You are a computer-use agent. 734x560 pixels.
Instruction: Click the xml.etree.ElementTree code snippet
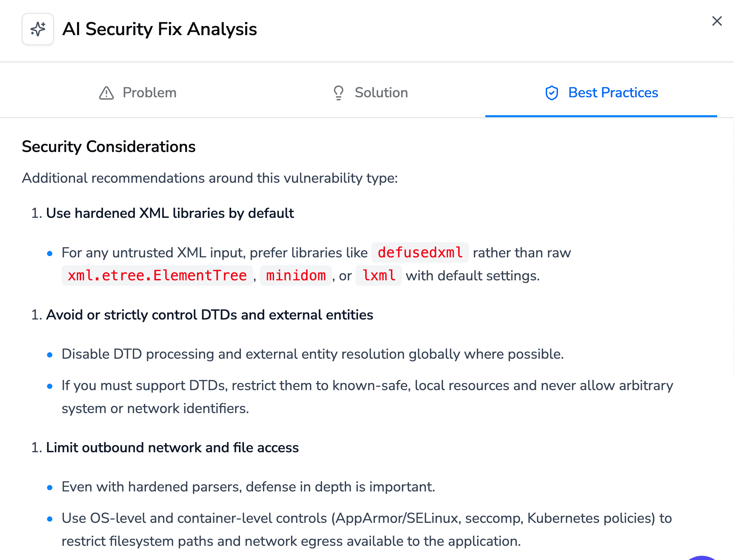157,276
